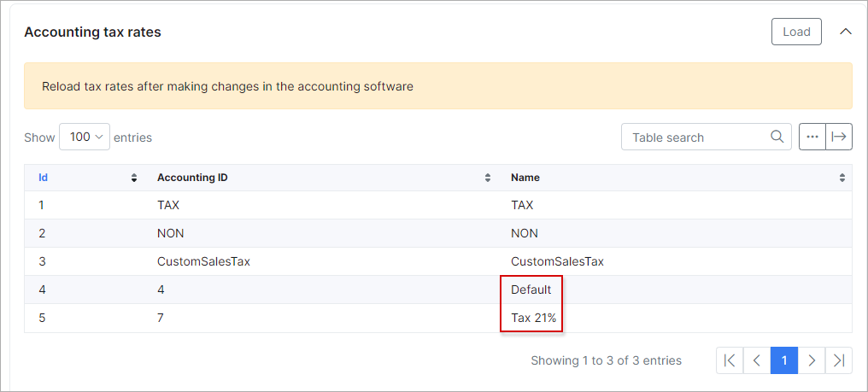The image size is (868, 392).
Task: Click the Default name cell
Action: coord(531,290)
